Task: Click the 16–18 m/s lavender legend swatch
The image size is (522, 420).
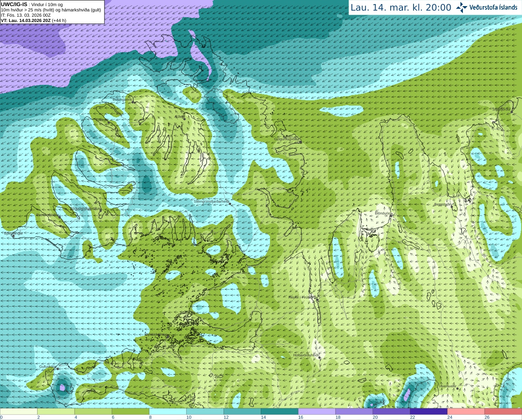Action: pyautogui.click(x=317, y=411)
